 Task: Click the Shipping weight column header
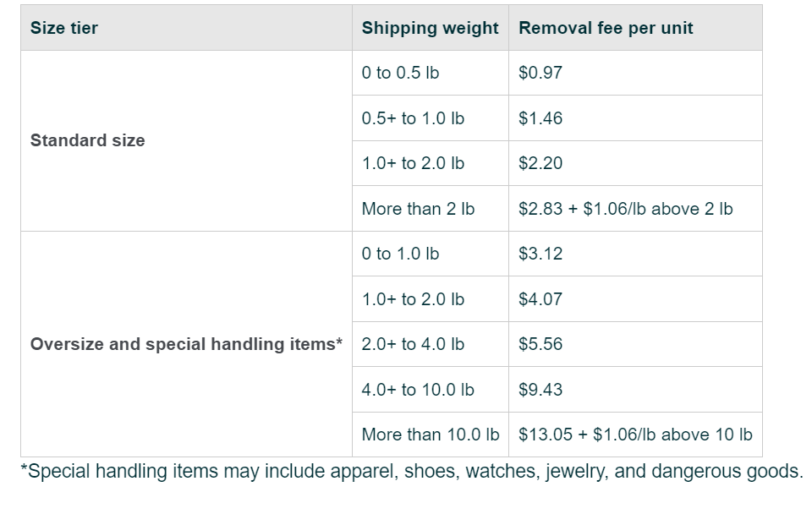point(430,28)
